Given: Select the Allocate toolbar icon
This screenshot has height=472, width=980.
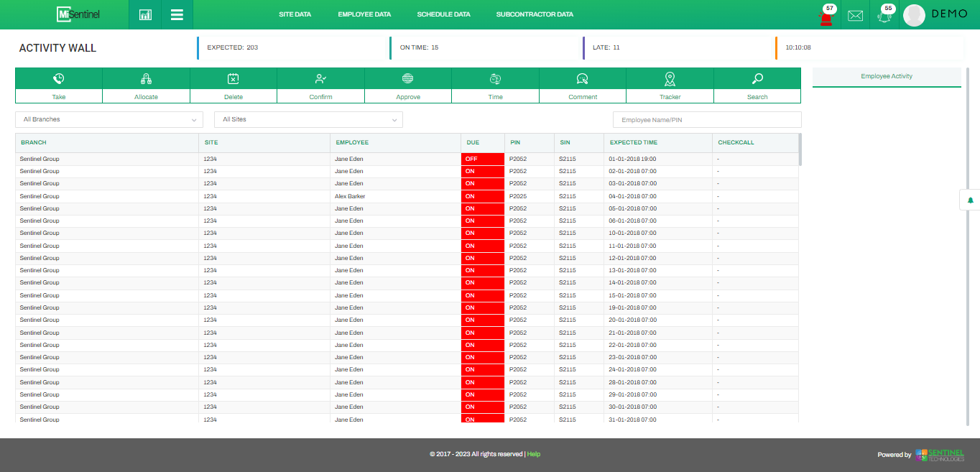Looking at the screenshot, I should [146, 78].
